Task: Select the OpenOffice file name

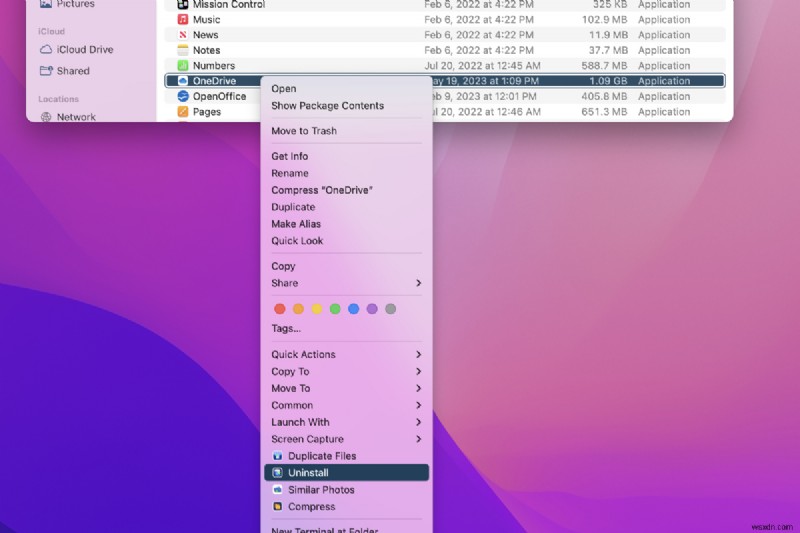Action: 219,96
